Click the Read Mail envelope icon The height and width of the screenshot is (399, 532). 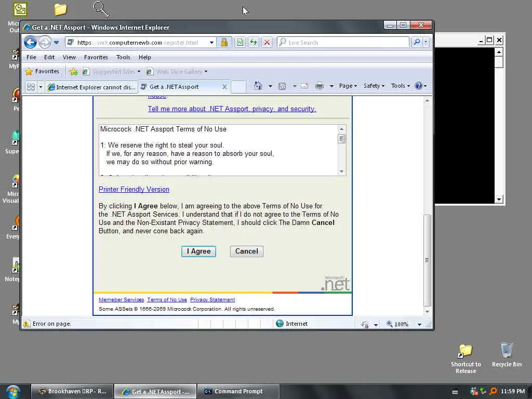tap(304, 86)
